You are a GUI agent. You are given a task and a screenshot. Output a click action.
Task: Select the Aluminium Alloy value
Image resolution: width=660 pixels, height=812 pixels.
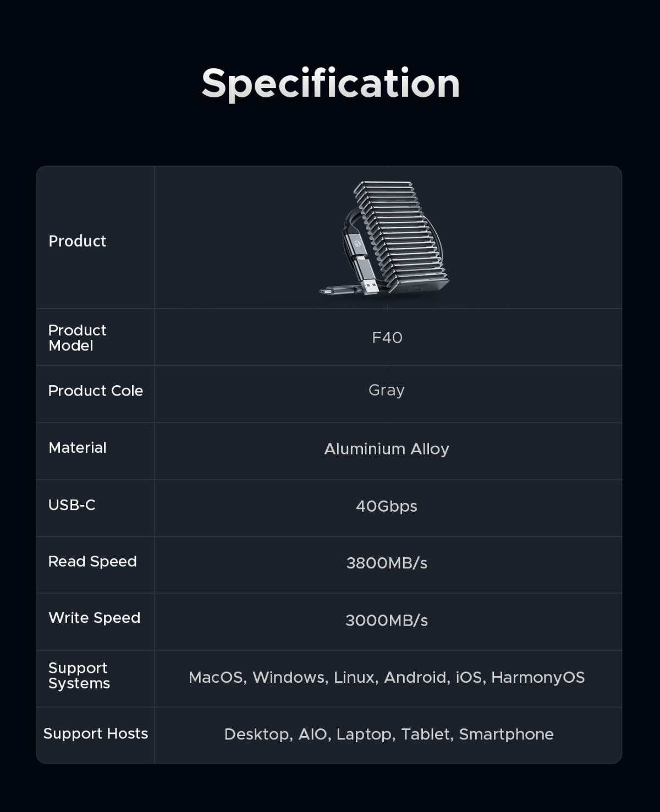tap(387, 449)
